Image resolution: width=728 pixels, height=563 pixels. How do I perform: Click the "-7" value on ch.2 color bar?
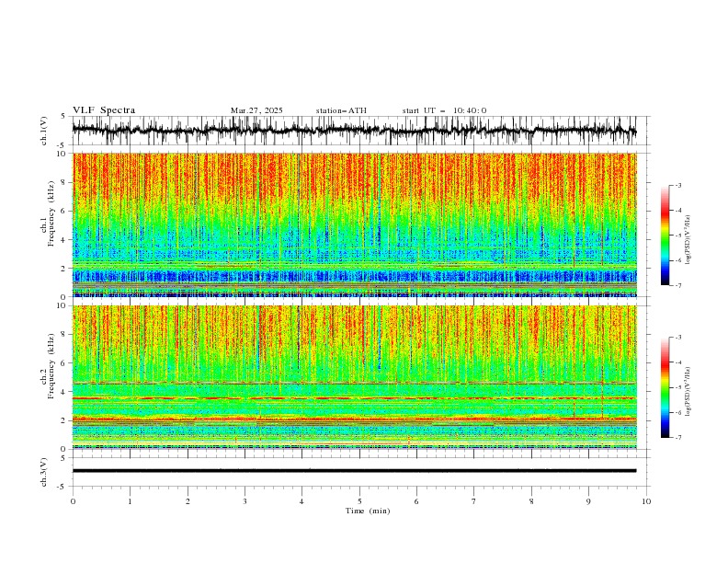pyautogui.click(x=678, y=438)
